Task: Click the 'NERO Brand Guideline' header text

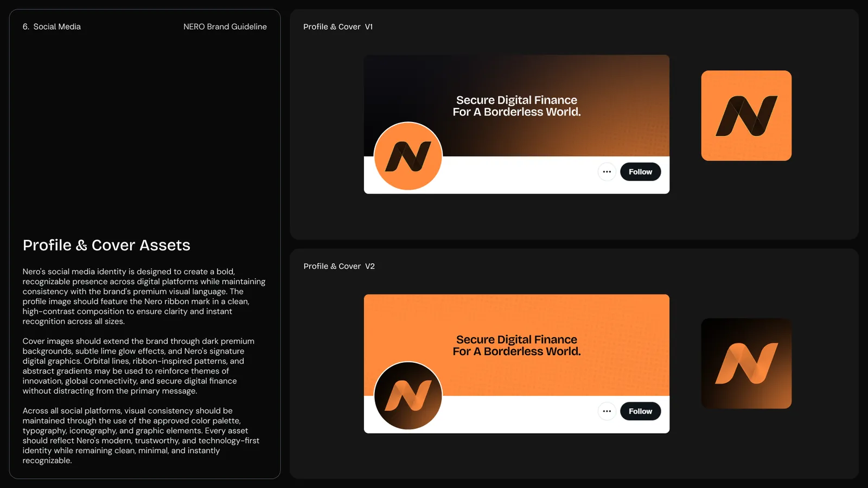Action: tap(225, 27)
